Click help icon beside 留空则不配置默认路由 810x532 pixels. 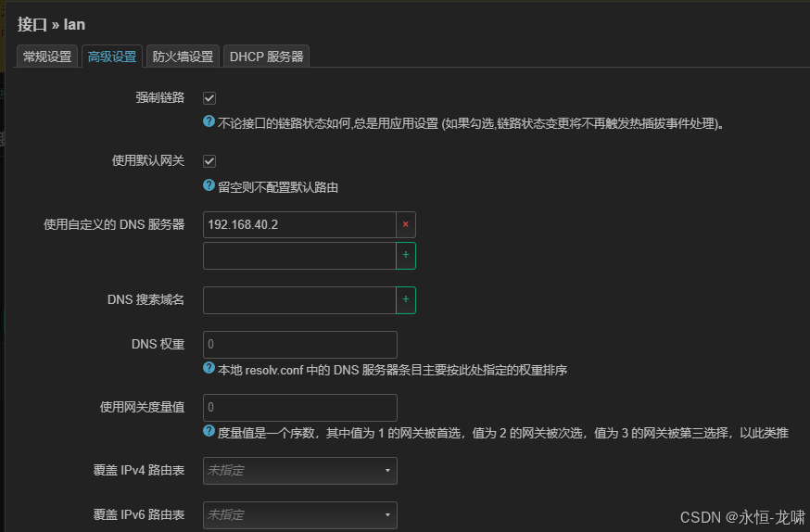point(209,185)
